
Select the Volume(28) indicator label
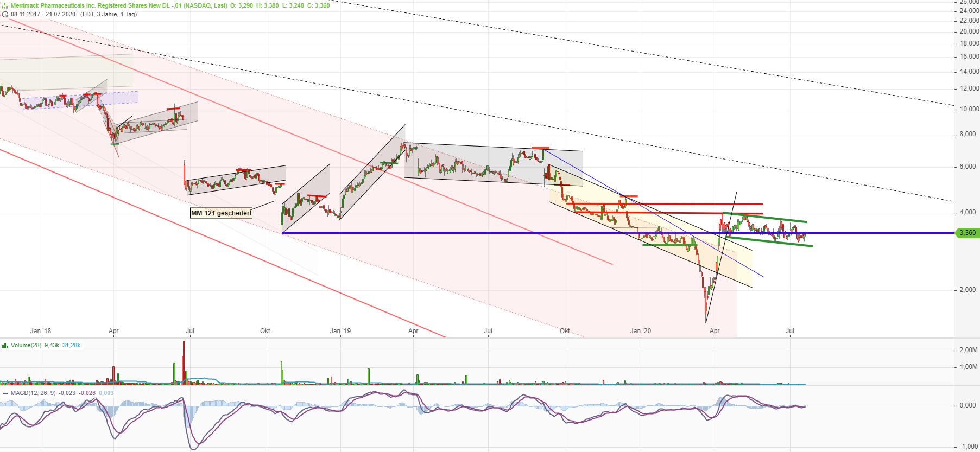click(x=26, y=345)
